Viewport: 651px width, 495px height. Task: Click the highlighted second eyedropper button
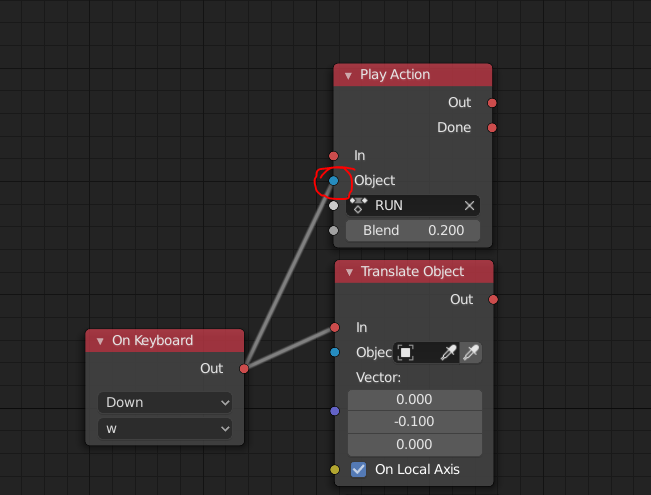pos(471,353)
